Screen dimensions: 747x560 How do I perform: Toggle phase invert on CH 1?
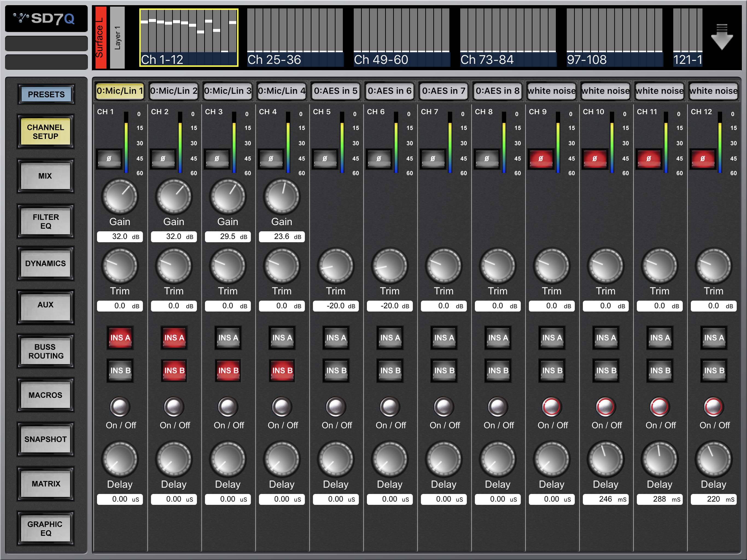pos(109,159)
